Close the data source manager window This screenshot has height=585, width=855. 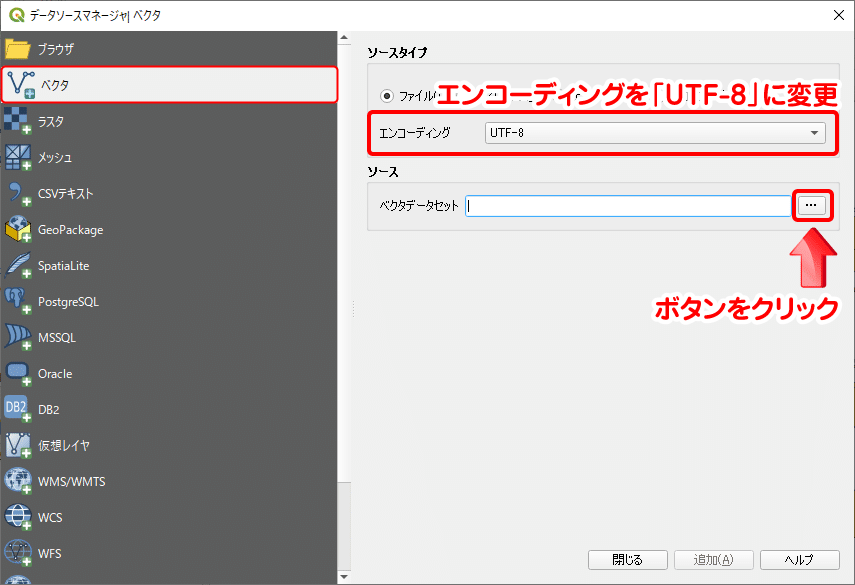(839, 15)
